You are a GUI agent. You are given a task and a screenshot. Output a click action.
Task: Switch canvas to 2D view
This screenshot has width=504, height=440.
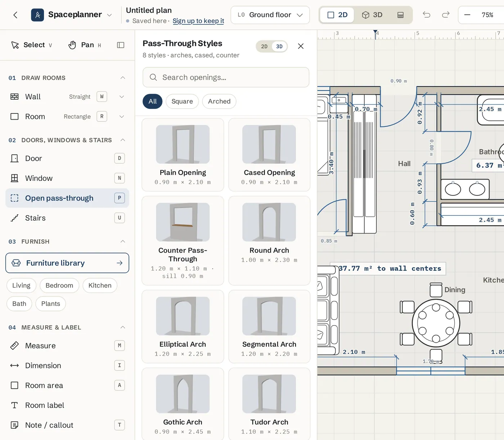click(337, 15)
